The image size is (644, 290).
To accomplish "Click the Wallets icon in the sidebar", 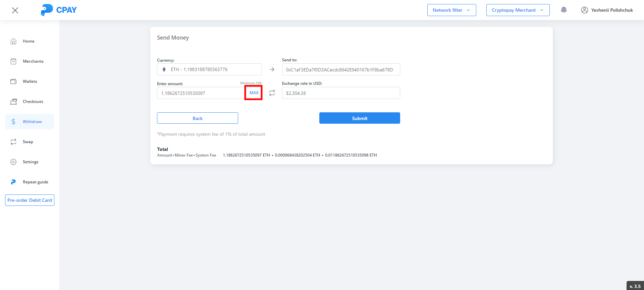I will (13, 81).
